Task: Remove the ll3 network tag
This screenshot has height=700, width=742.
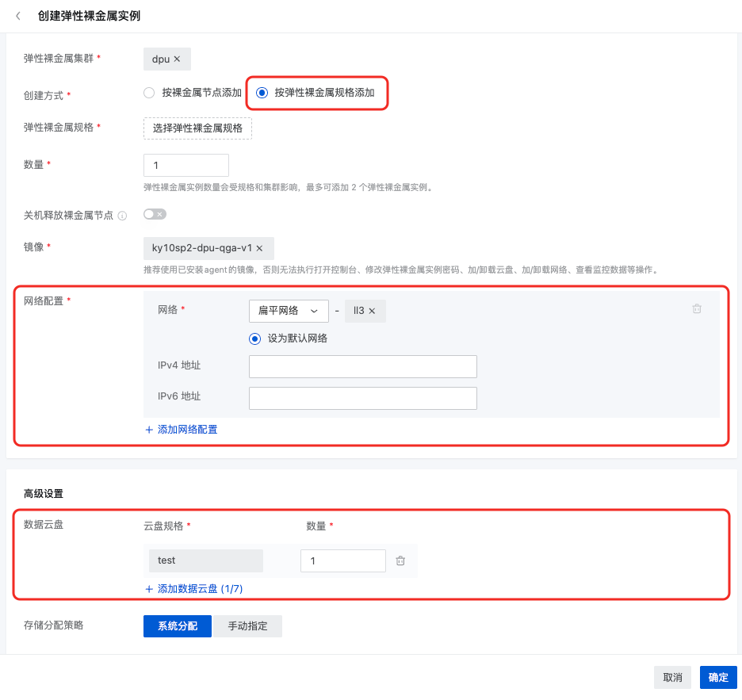Action: click(372, 311)
